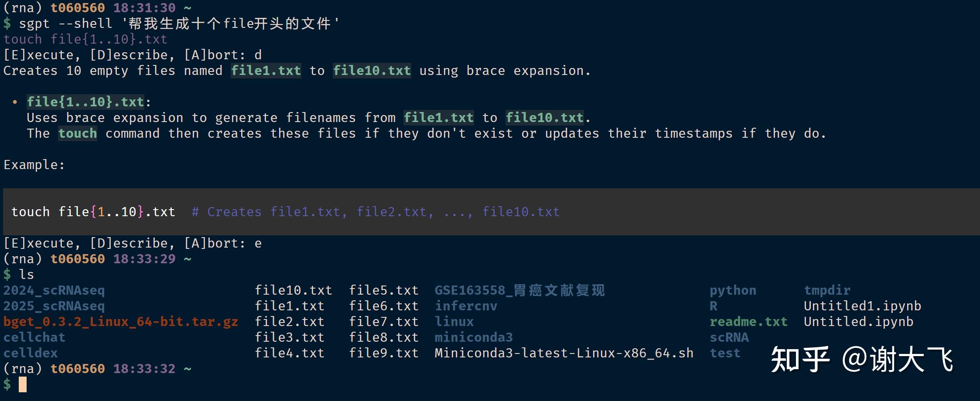Click the blinking cursor block at the prompt
Viewport: 980px width, 401px height.
[23, 384]
